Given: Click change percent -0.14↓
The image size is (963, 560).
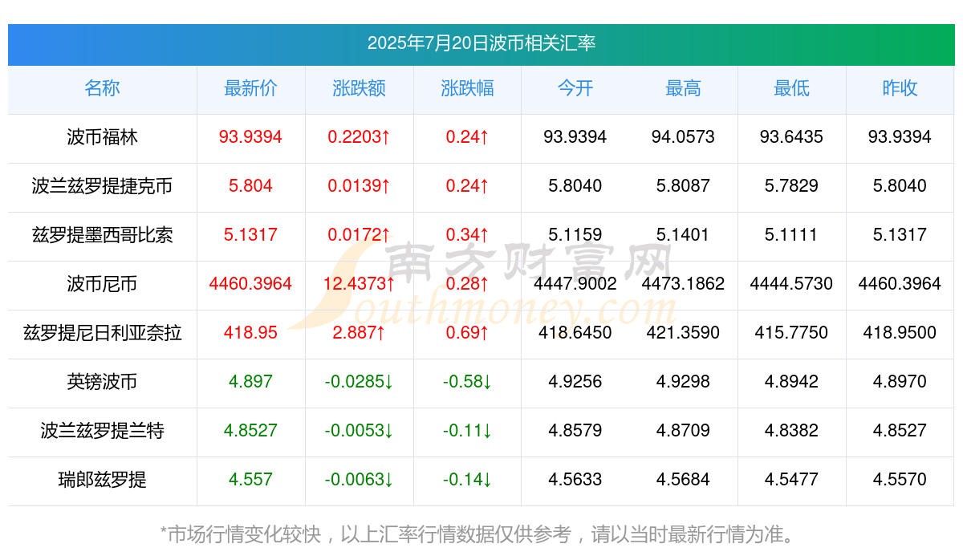Looking at the screenshot, I should (467, 480).
